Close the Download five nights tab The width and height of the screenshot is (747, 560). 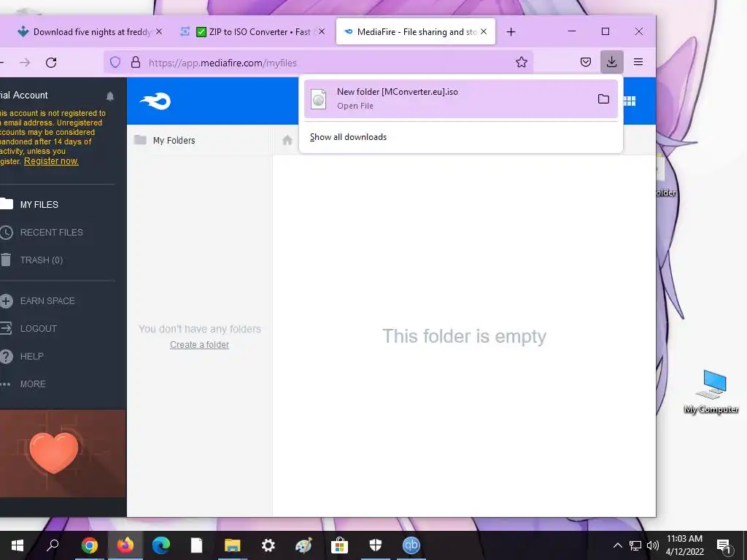(x=159, y=31)
